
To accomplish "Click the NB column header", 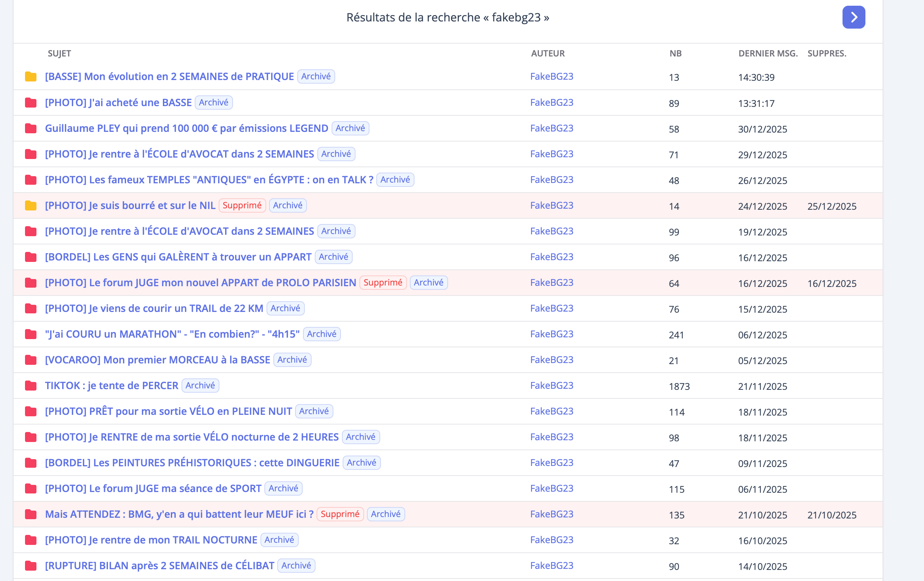I will [675, 53].
